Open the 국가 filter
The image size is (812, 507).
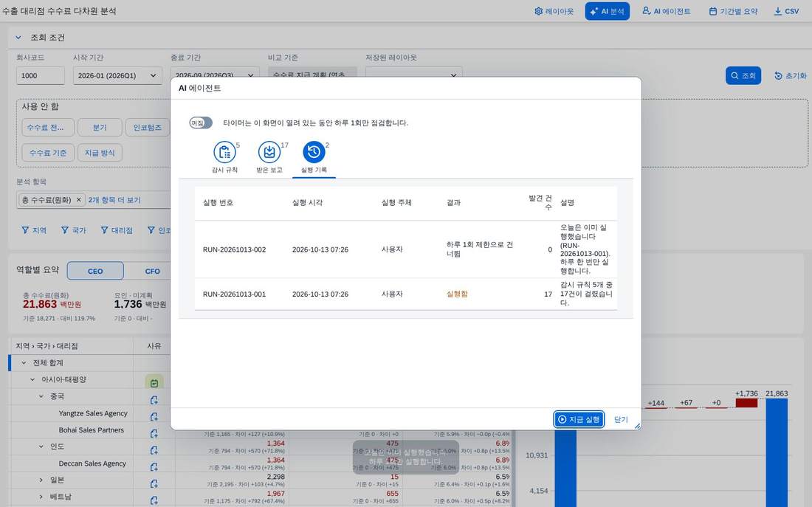[x=74, y=230]
